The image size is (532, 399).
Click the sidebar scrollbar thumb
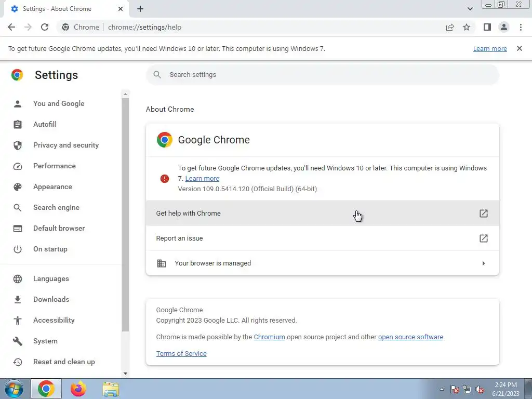pyautogui.click(x=125, y=215)
